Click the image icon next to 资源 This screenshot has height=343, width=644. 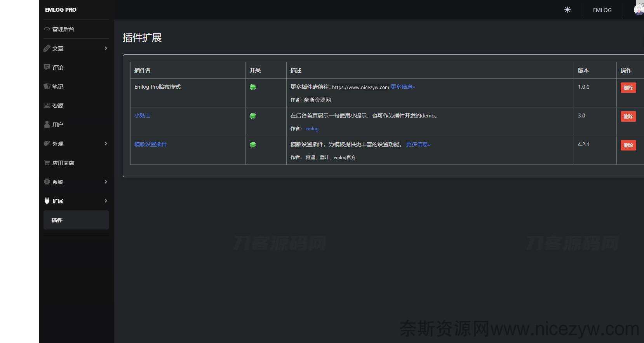[47, 105]
